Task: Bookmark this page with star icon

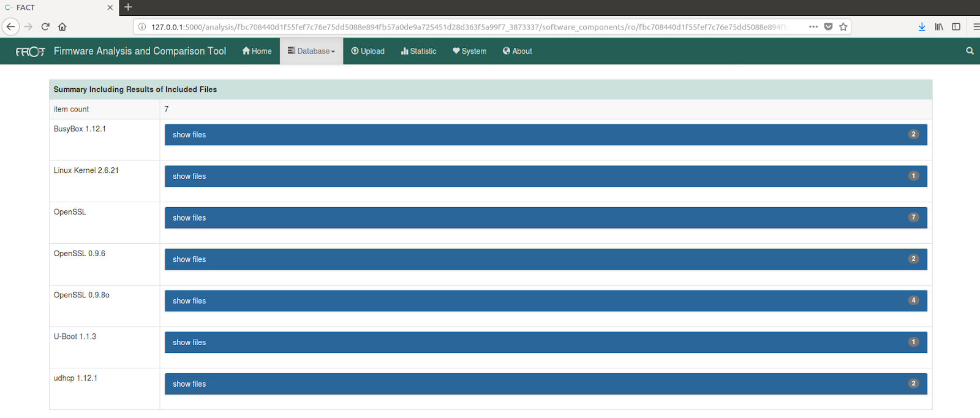Action: pos(843,26)
